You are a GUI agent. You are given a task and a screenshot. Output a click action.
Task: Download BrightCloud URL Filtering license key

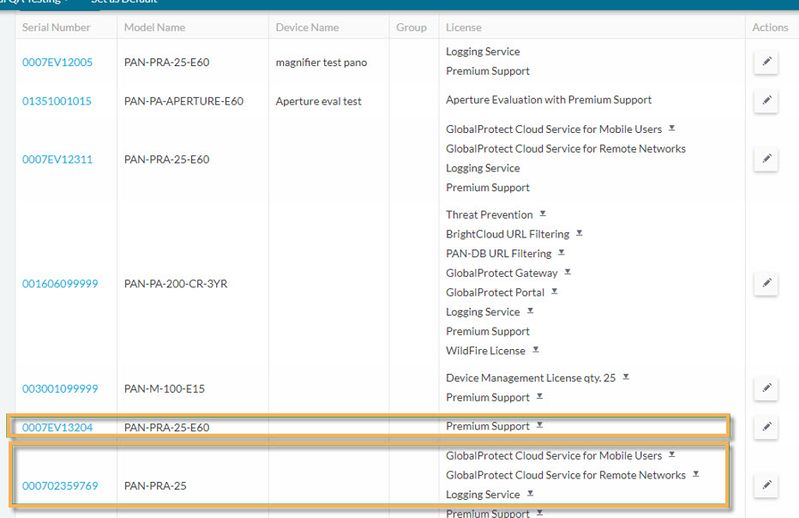pos(579,233)
